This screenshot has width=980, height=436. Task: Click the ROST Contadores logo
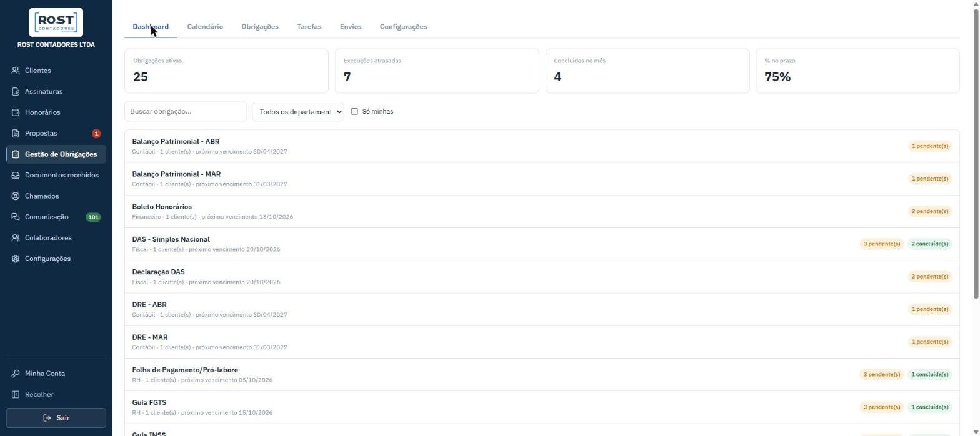pos(56,22)
